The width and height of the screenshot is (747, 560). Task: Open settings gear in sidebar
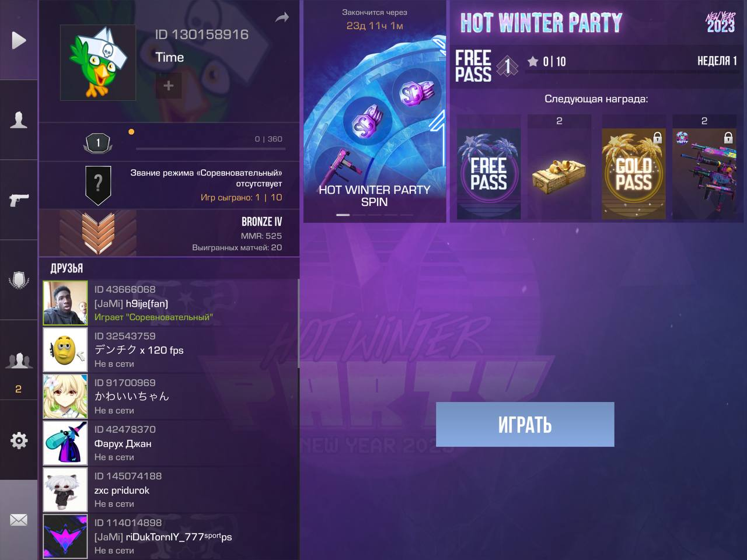[x=19, y=440]
